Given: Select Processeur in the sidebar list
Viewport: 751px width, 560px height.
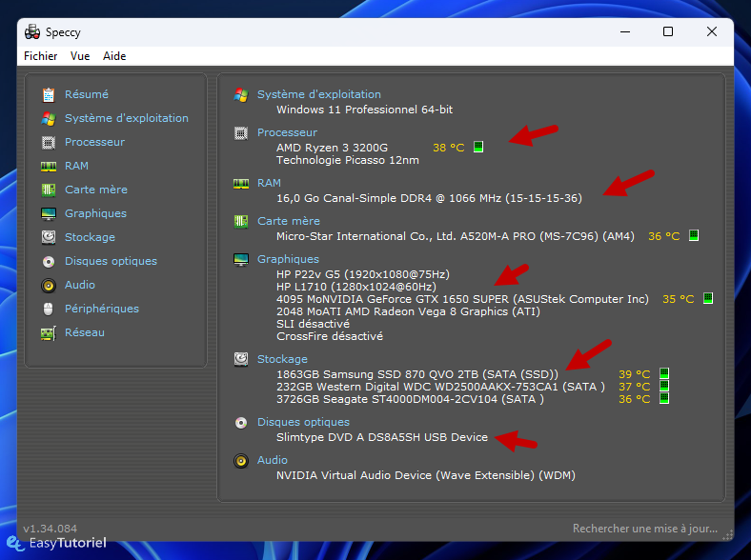Looking at the screenshot, I should [x=95, y=142].
